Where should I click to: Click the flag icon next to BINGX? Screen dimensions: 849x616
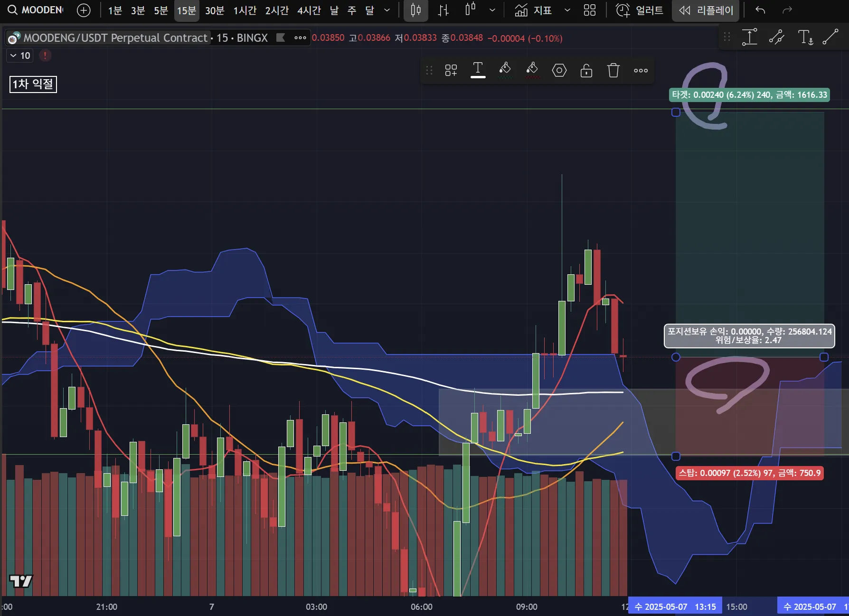[281, 37]
